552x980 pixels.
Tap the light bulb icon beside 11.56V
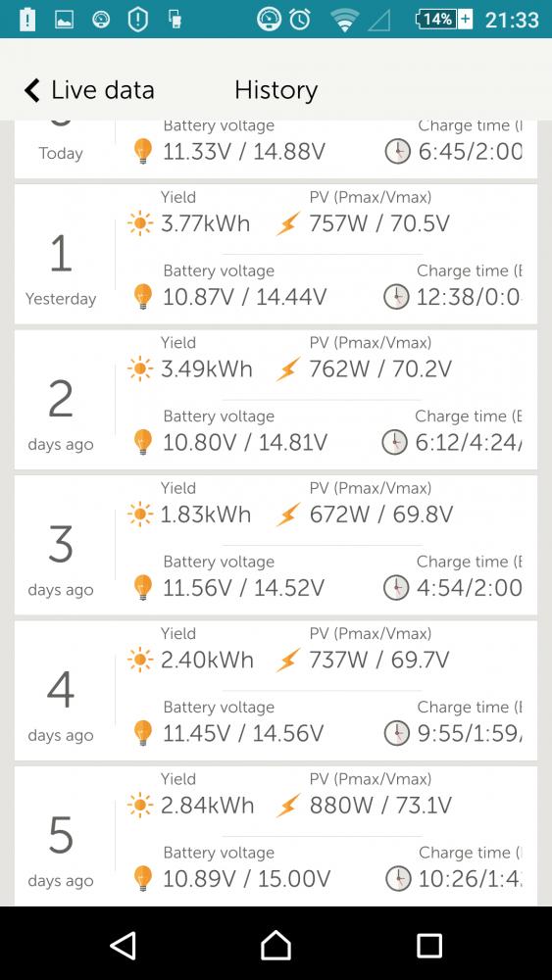click(x=144, y=587)
